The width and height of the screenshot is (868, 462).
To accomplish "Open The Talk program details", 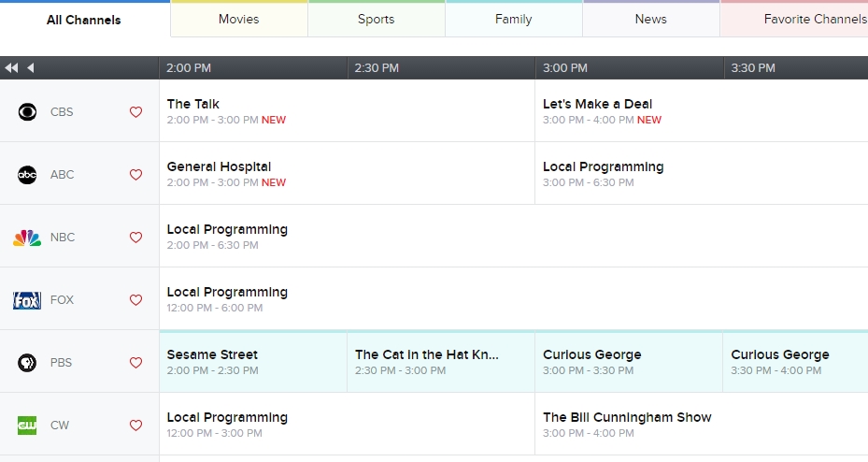I will [x=193, y=104].
